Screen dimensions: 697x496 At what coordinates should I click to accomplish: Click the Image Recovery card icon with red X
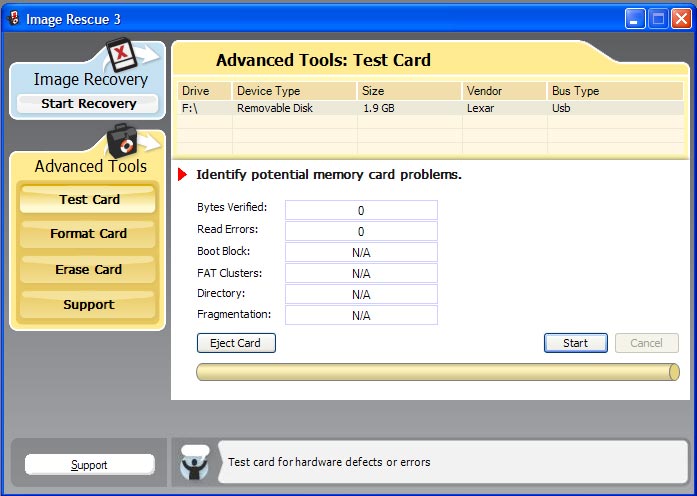point(121,54)
